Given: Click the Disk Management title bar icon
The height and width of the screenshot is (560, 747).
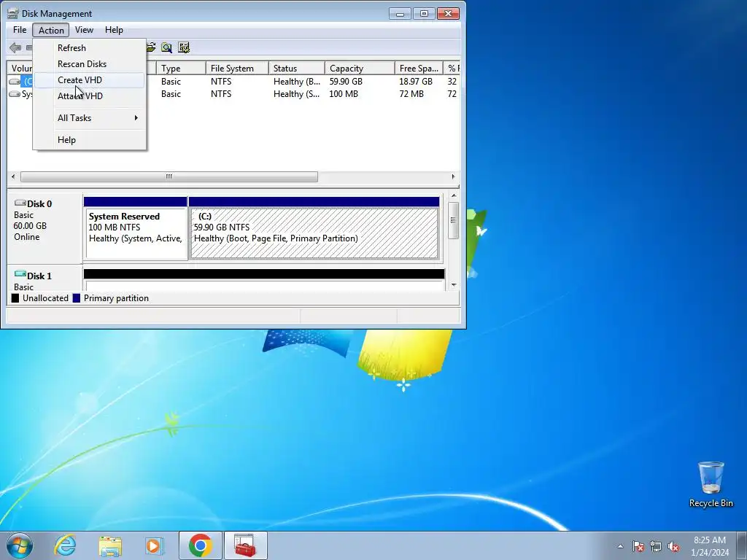Looking at the screenshot, I should pos(13,13).
